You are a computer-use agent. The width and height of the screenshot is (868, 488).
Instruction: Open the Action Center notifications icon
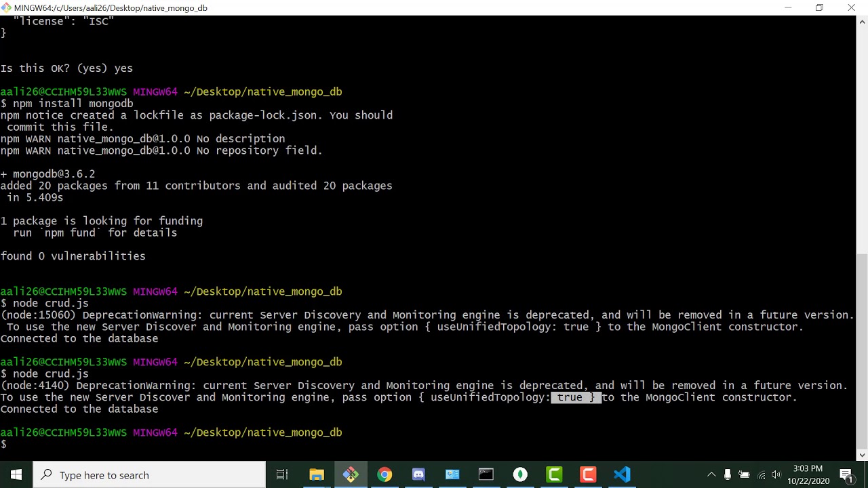pos(846,474)
